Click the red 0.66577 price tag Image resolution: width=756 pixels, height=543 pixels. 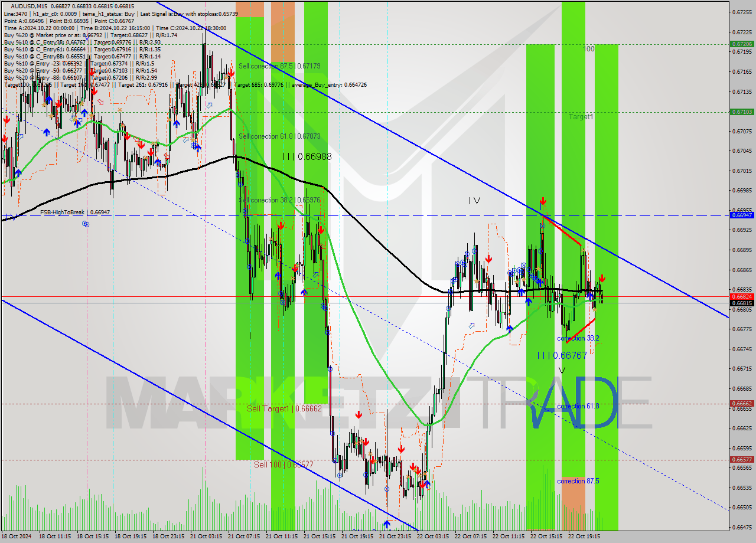[x=741, y=459]
